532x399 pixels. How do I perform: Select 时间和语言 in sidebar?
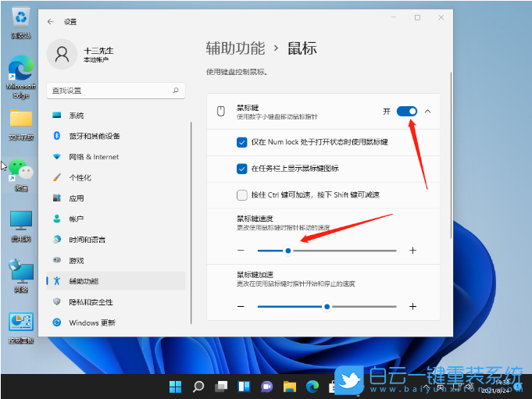[116, 240]
